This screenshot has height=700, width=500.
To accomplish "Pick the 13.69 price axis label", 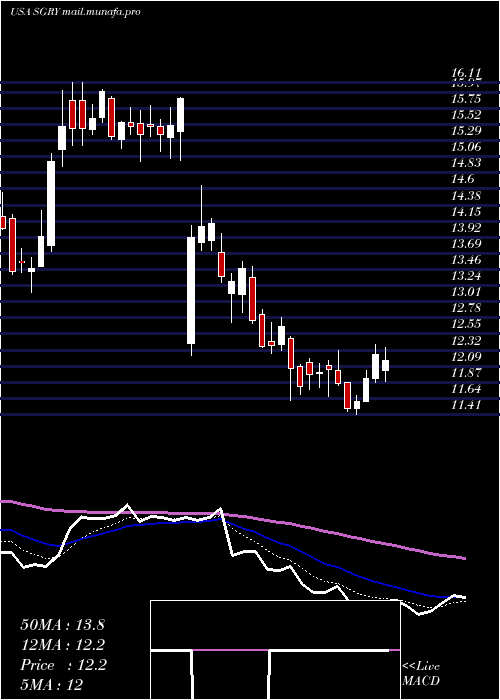I will click(x=466, y=244).
